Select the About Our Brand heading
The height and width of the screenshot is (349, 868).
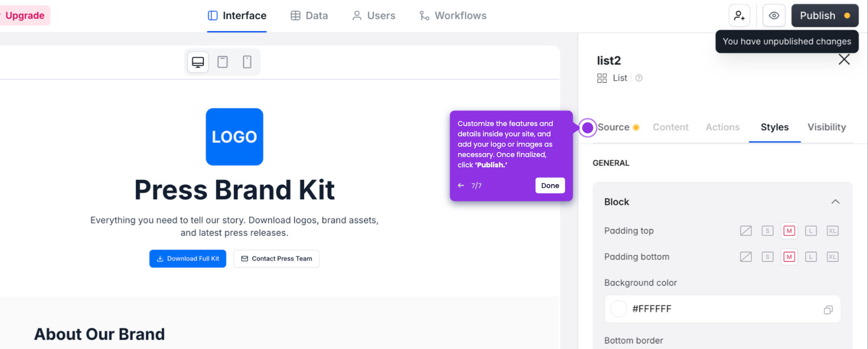click(x=99, y=334)
